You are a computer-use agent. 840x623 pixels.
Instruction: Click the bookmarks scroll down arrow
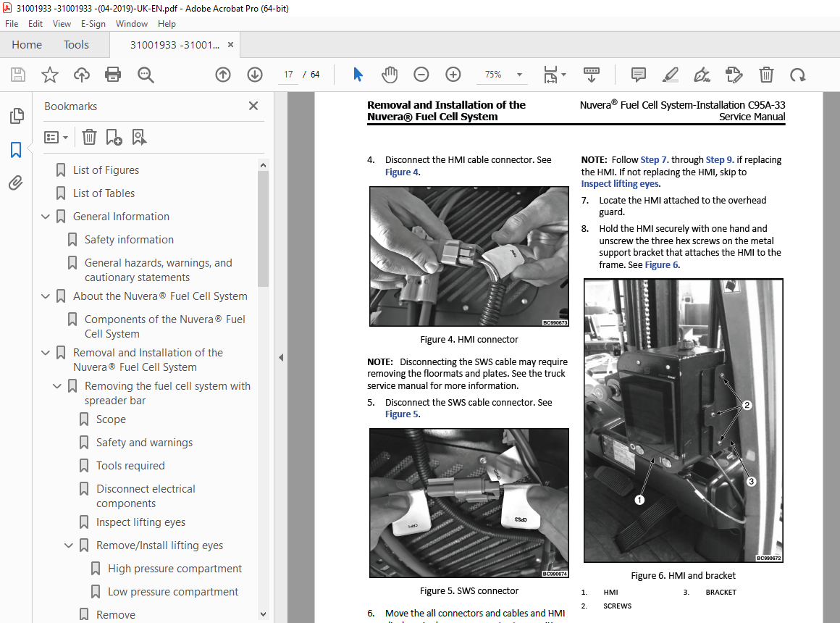pyautogui.click(x=262, y=614)
